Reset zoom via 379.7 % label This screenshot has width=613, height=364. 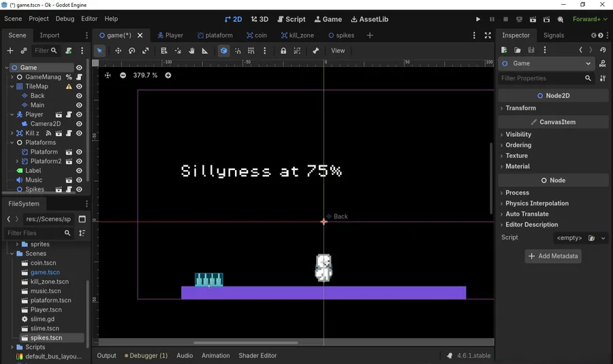coord(145,76)
